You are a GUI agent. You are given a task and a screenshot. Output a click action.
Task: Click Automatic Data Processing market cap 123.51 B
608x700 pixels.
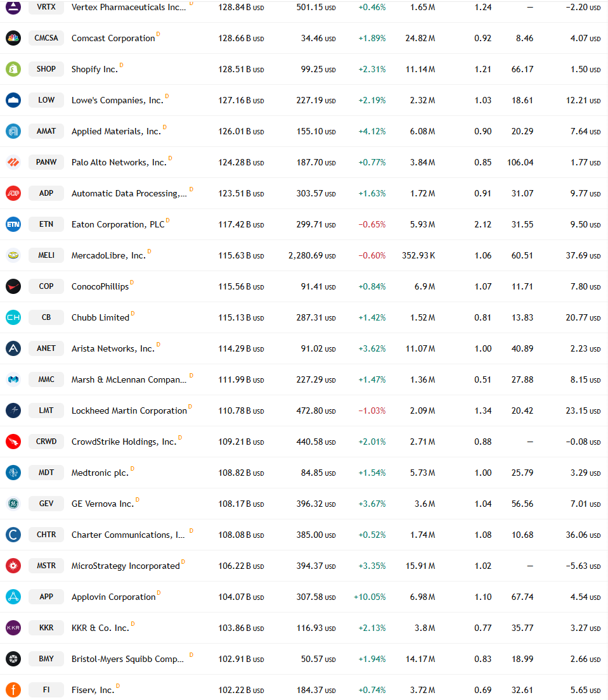[x=241, y=193]
